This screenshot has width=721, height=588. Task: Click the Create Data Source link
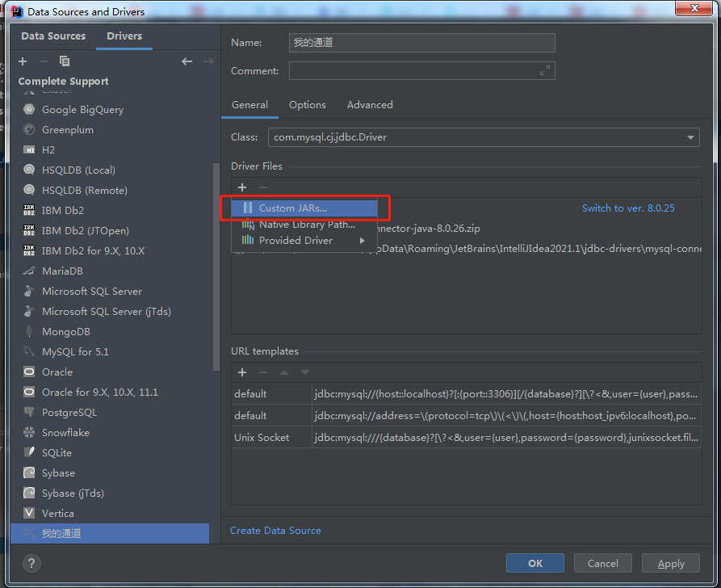point(275,531)
